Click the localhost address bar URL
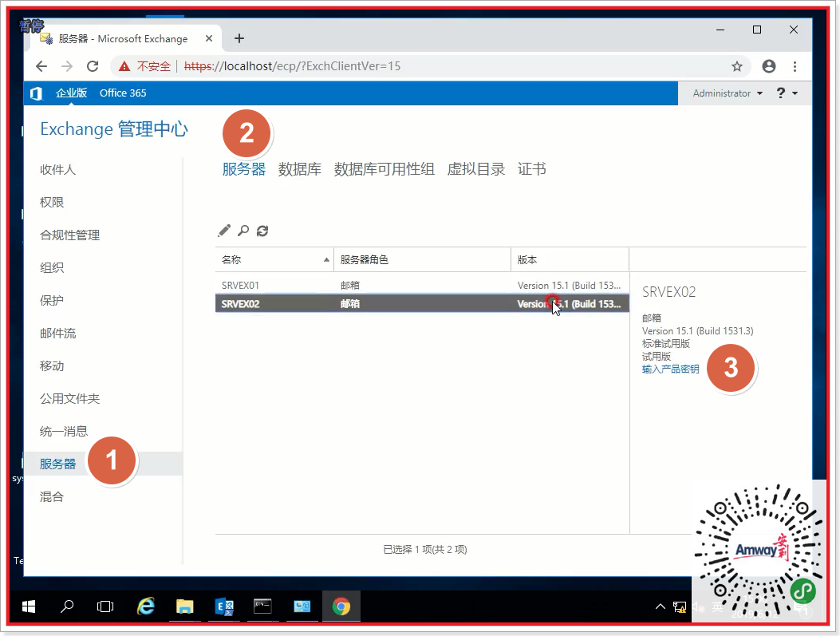This screenshot has width=840, height=636. click(x=293, y=66)
